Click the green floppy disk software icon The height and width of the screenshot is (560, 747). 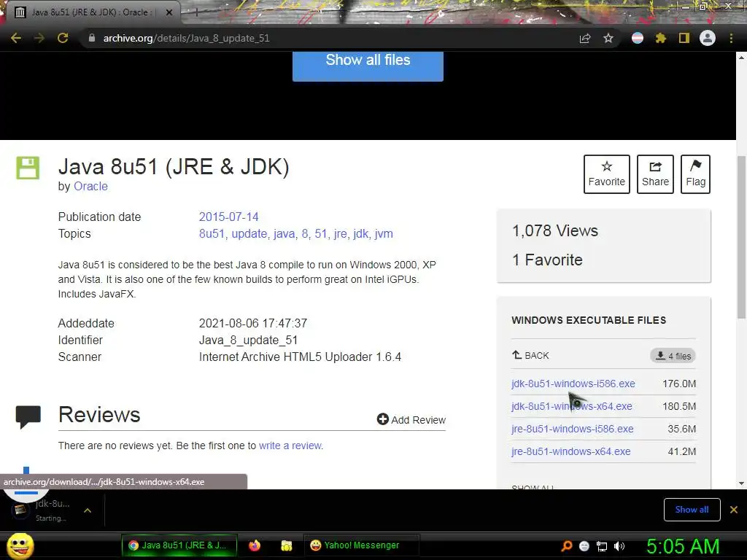click(x=28, y=168)
